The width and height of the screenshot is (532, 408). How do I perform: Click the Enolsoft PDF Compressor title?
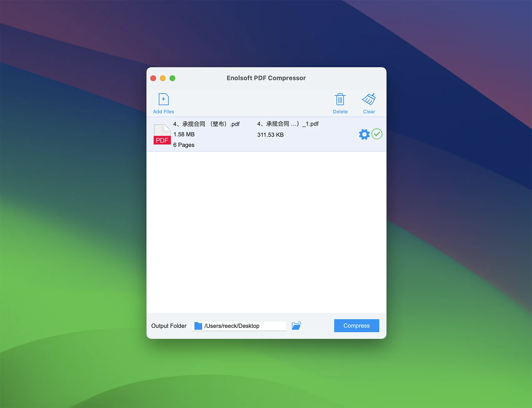pyautogui.click(x=266, y=78)
